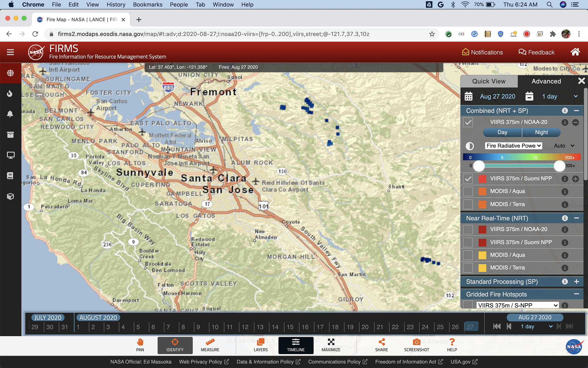Click the Share icon
This screenshot has width=588, height=368.
click(x=381, y=345)
